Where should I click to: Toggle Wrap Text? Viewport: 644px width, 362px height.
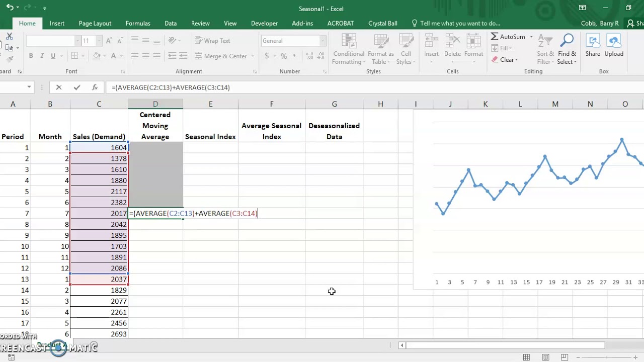[212, 41]
